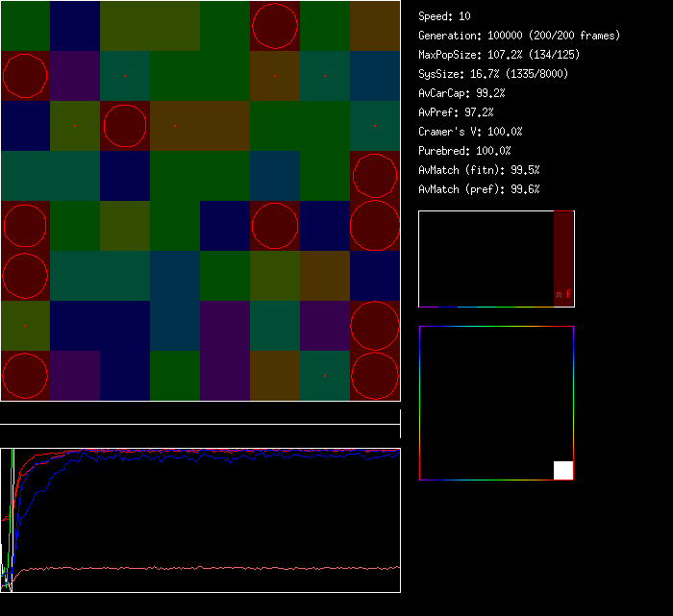Image resolution: width=673 pixels, height=616 pixels.
Task: Click the small red dot in the top-right cell of row three
Action: click(375, 126)
